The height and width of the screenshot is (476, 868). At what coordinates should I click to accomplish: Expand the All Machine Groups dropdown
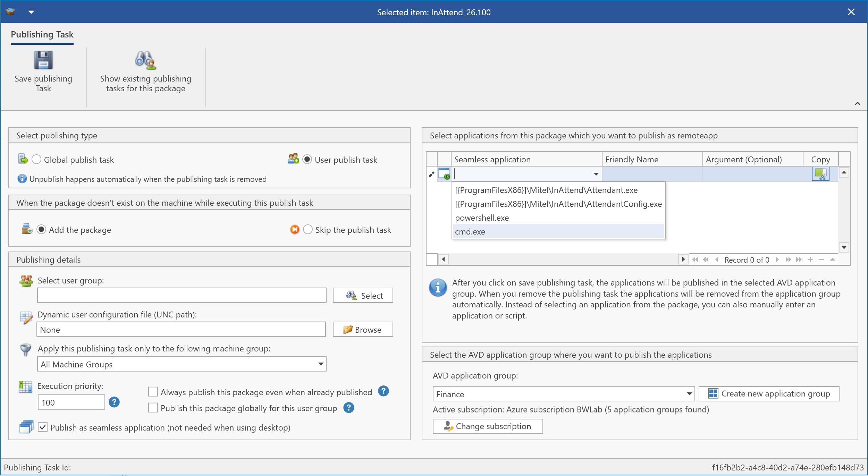click(x=321, y=364)
